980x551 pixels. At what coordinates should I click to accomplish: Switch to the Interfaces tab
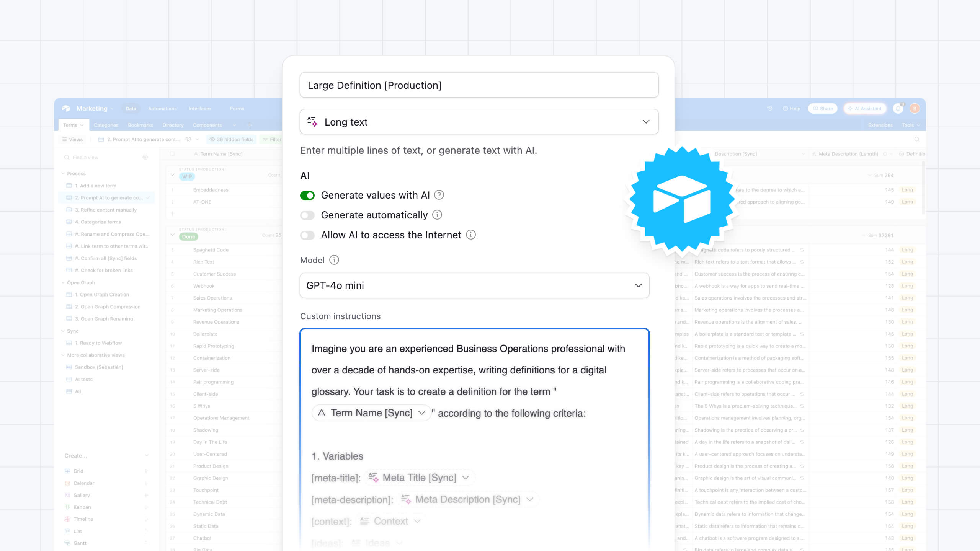pos(200,109)
